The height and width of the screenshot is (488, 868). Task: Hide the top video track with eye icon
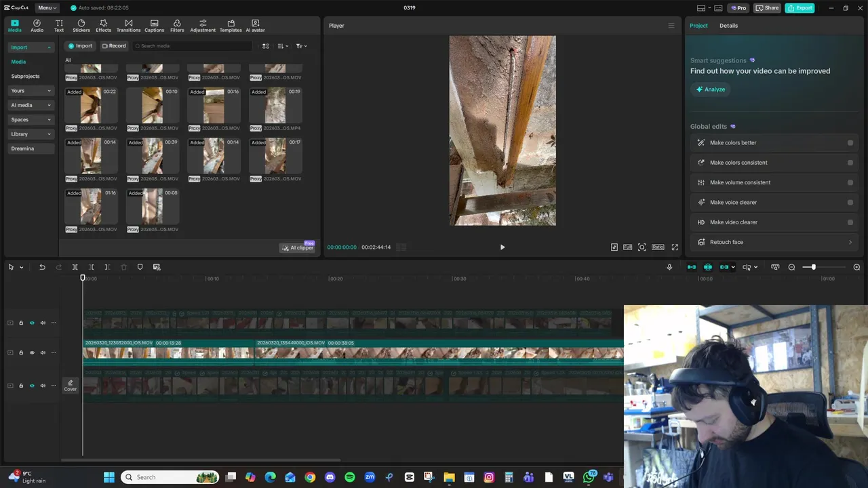point(32,323)
